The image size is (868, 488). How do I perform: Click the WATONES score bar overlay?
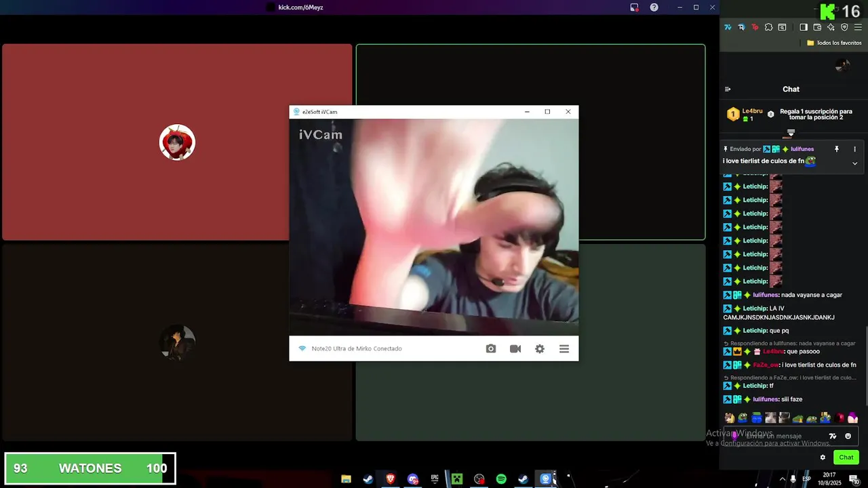[90, 468]
